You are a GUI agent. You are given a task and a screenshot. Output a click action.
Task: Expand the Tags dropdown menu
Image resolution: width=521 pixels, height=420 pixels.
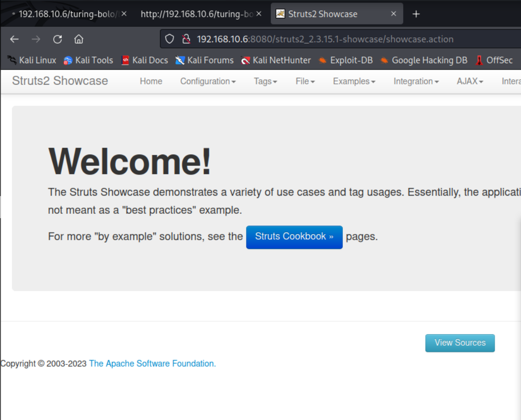click(266, 82)
